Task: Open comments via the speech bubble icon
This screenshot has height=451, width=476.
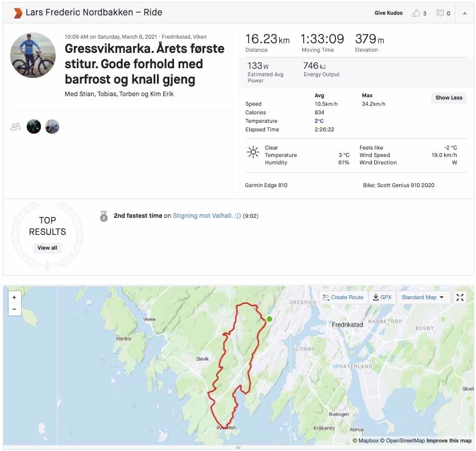Action: point(440,13)
